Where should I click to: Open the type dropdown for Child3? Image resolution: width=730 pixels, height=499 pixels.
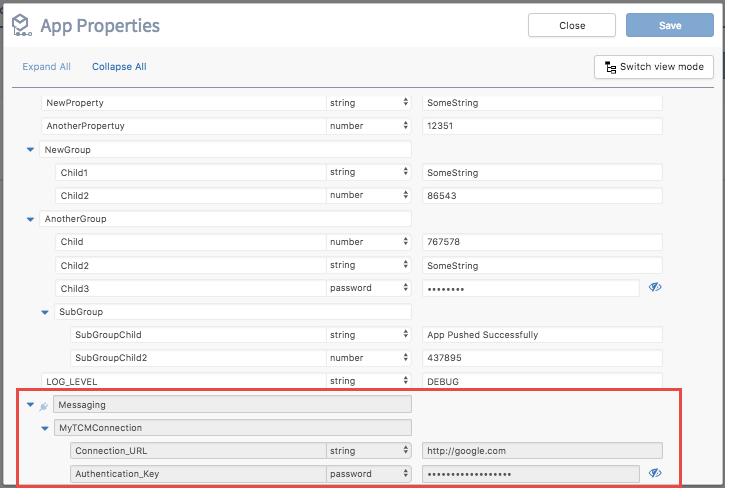pos(369,288)
